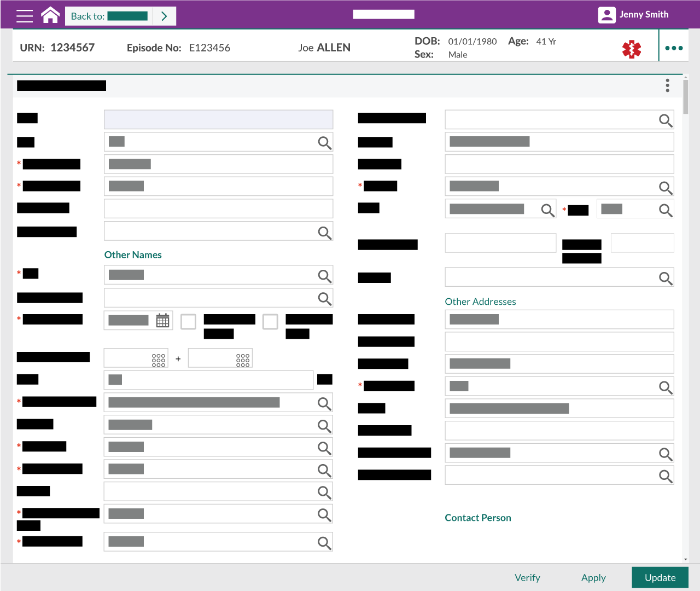This screenshot has width=700, height=591.
Task: Open the Other Names link
Action: (x=133, y=255)
